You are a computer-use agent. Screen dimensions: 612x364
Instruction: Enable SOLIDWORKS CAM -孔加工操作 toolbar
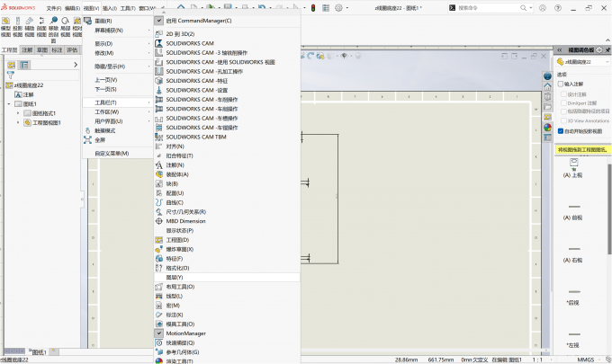227,71
